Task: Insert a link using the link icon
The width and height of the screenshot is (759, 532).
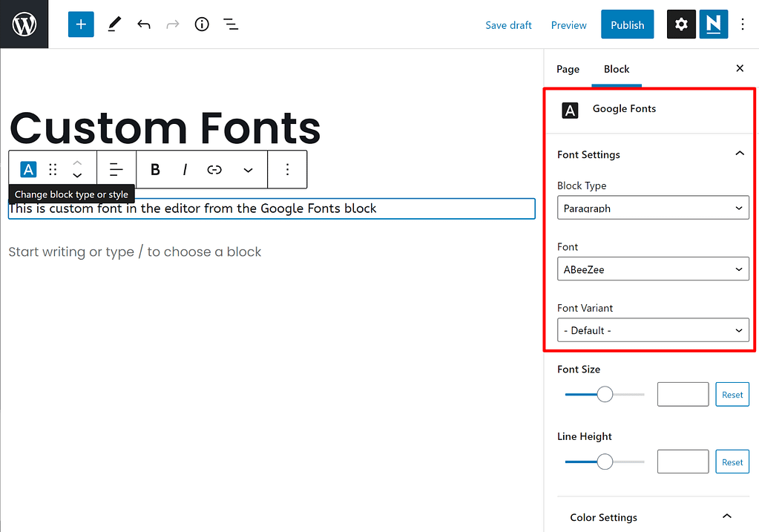Action: tap(214, 169)
